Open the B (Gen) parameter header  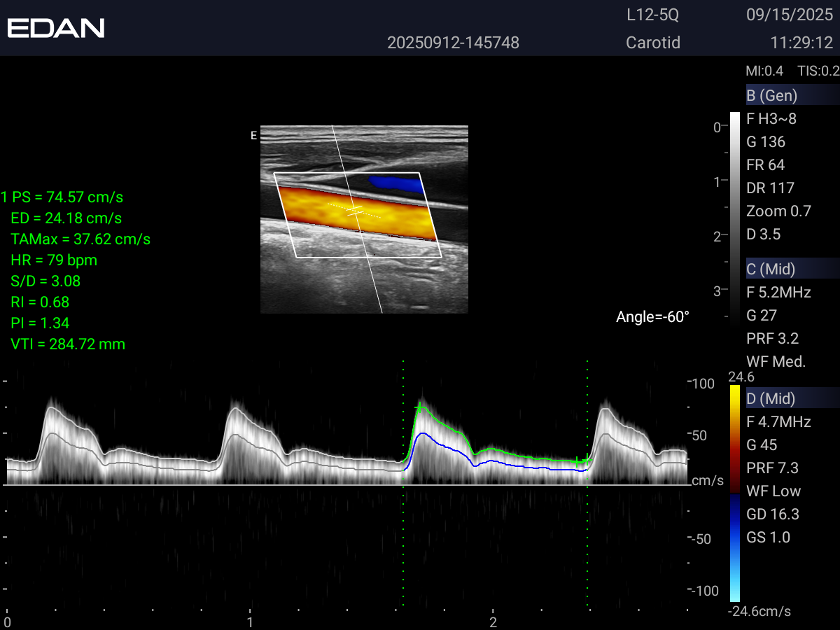click(x=792, y=95)
